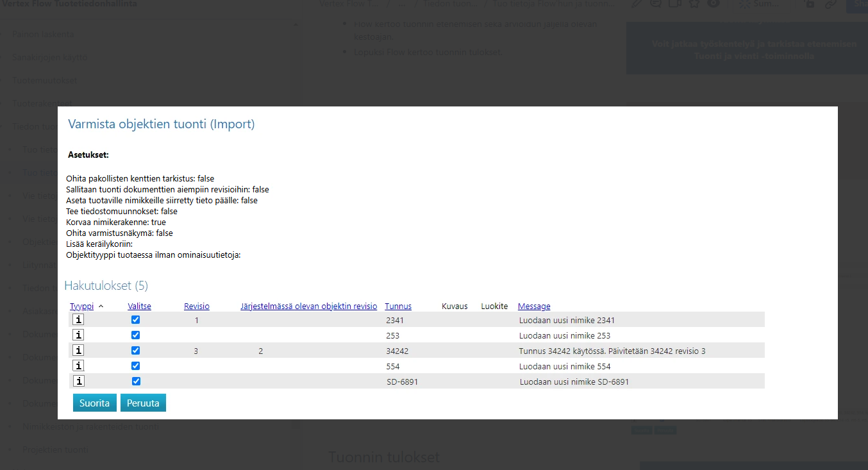Uncheck the checkbox for item 2341
868x470 pixels.
[x=135, y=320]
